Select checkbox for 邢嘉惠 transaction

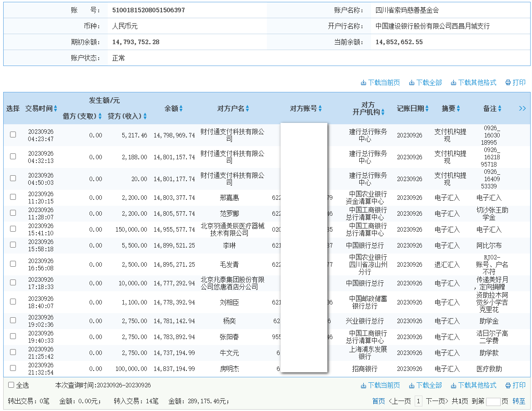(x=13, y=197)
